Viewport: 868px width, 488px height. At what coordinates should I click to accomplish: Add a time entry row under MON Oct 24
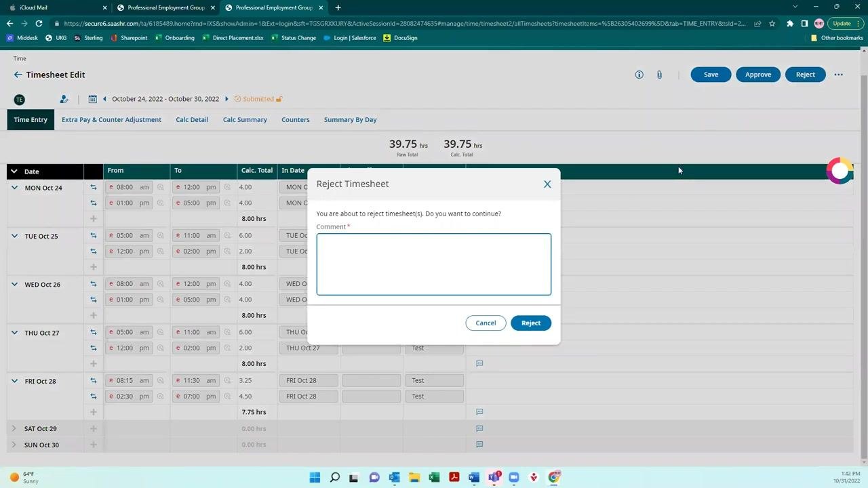click(x=94, y=218)
